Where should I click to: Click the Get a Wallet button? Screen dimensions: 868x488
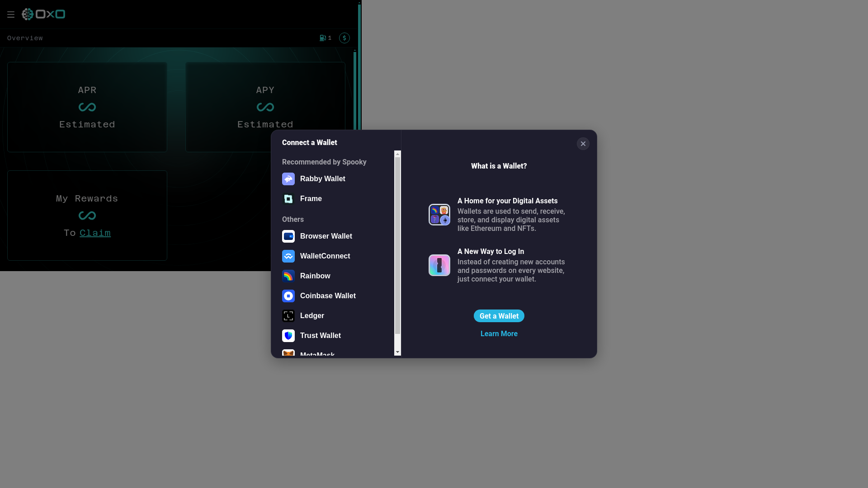(499, 316)
